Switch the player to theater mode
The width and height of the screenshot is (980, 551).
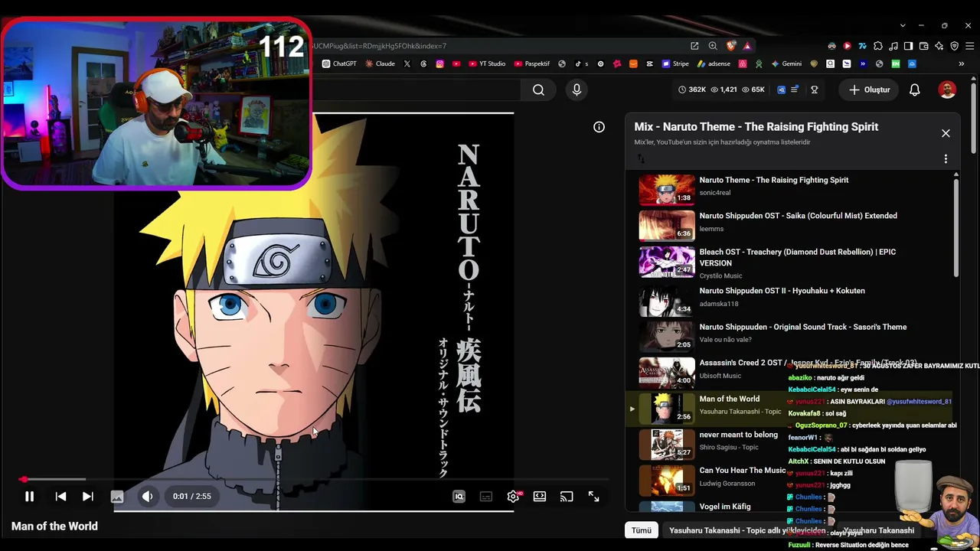point(540,497)
